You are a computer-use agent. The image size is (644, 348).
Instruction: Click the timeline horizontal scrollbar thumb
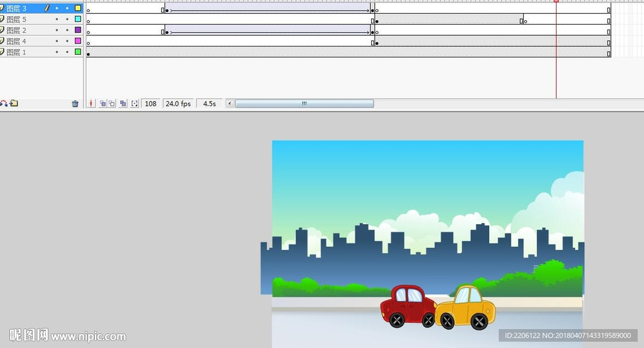pyautogui.click(x=304, y=104)
